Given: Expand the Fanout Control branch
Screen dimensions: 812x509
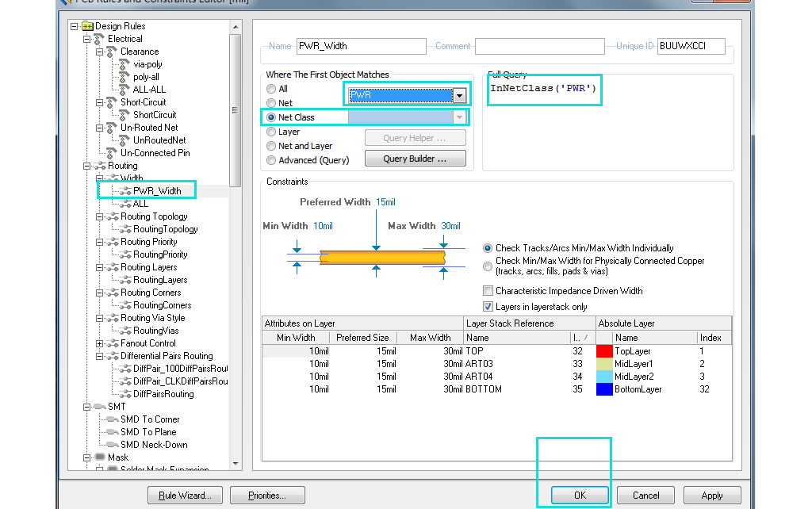Looking at the screenshot, I should coord(99,343).
